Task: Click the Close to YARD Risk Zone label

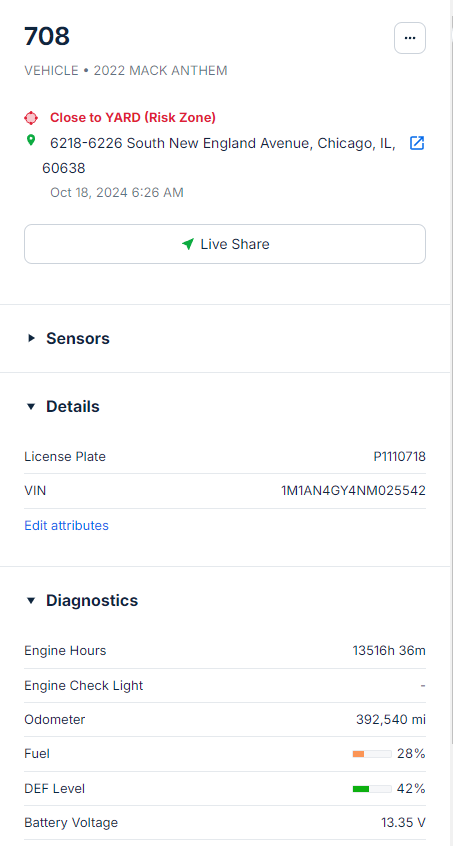Action: click(133, 118)
